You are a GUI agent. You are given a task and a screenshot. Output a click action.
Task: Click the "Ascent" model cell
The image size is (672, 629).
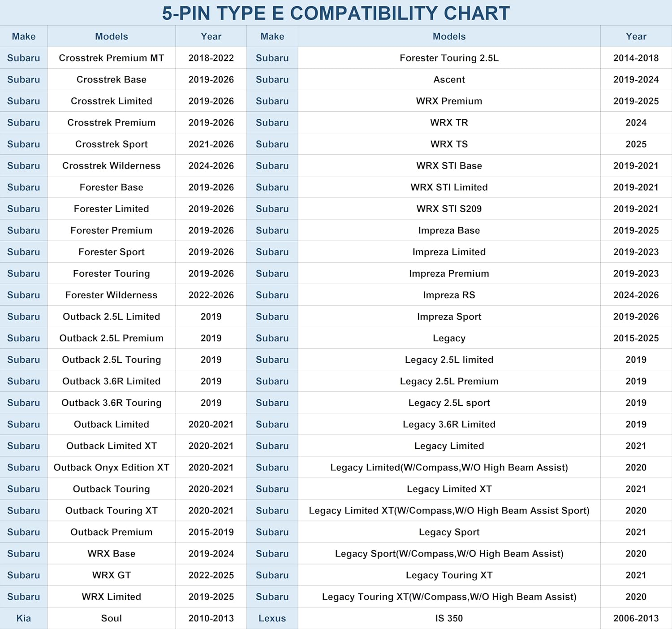coord(449,79)
